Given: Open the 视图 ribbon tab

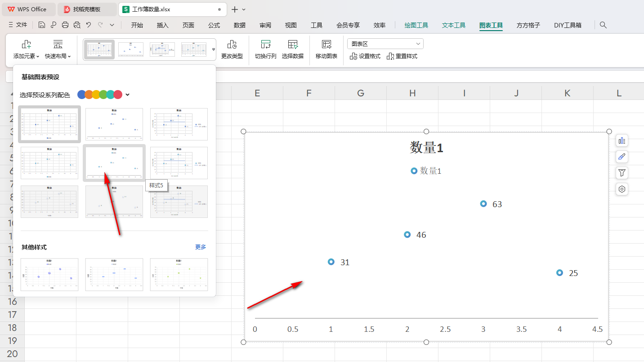Looking at the screenshot, I should click(291, 25).
